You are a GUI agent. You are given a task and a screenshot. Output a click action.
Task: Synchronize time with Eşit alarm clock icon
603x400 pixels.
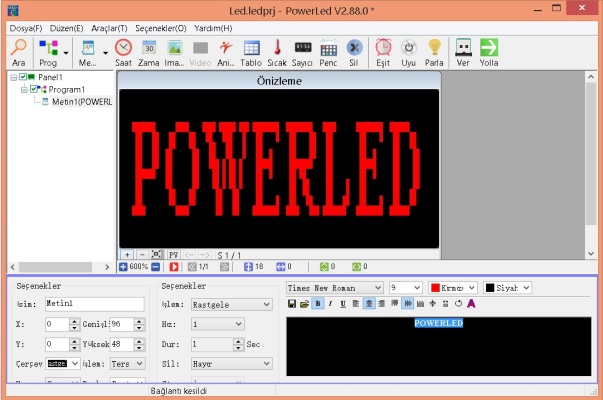[x=383, y=53]
